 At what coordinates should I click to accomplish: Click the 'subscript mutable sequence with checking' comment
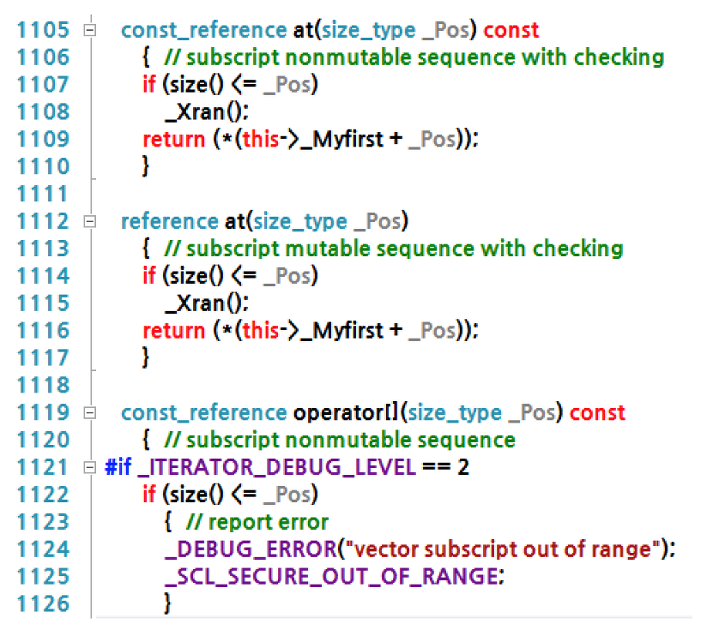[394, 249]
